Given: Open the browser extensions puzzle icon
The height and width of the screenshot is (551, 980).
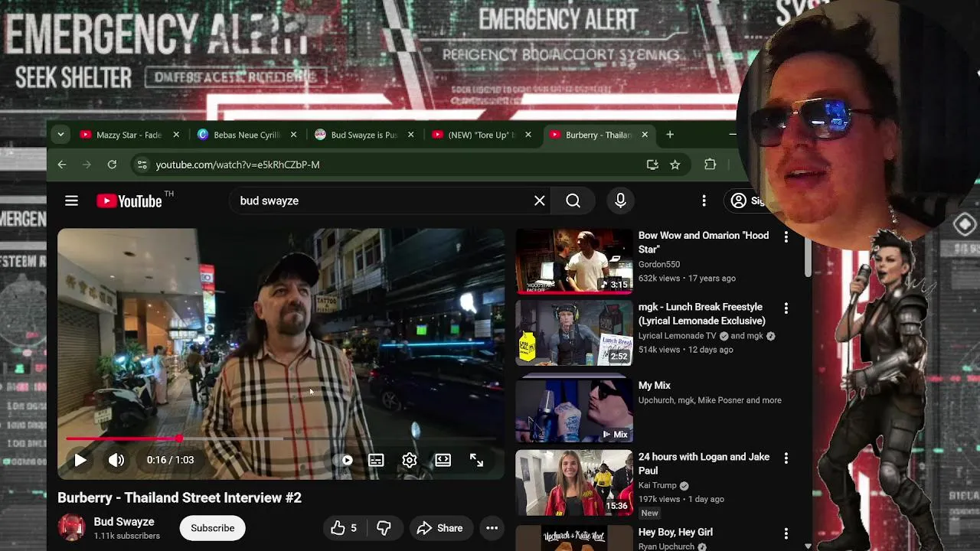Looking at the screenshot, I should (x=710, y=165).
